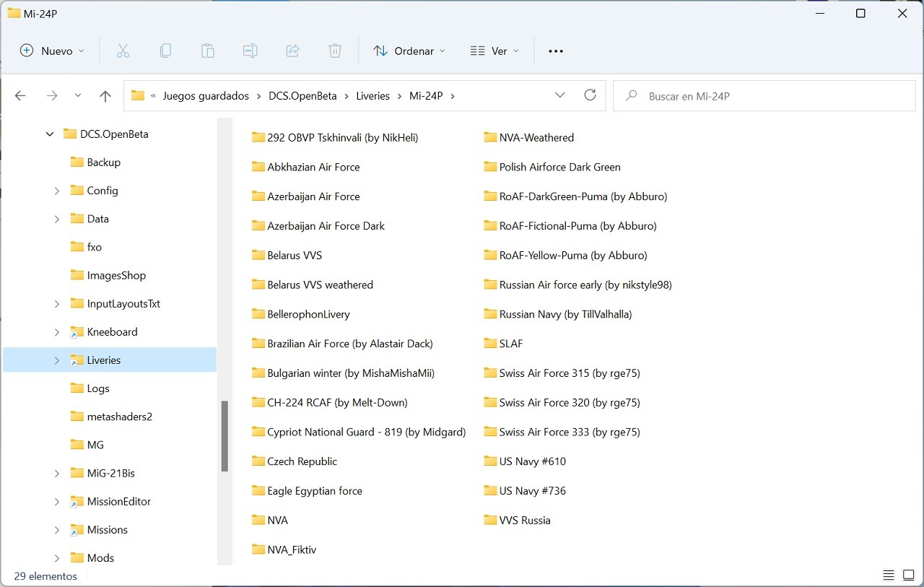Click the navigation pane scrollbar thumb
This screenshot has height=587, width=924.
[x=225, y=436]
